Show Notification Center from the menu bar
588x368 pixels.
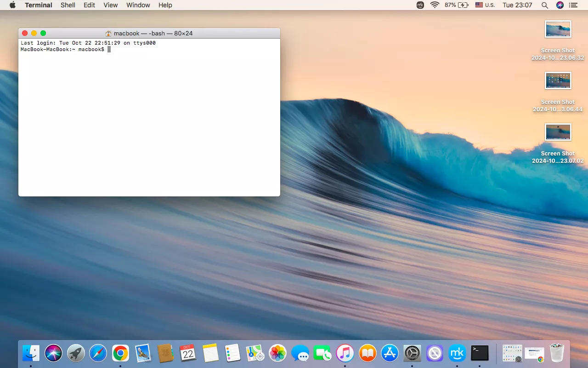(x=573, y=5)
